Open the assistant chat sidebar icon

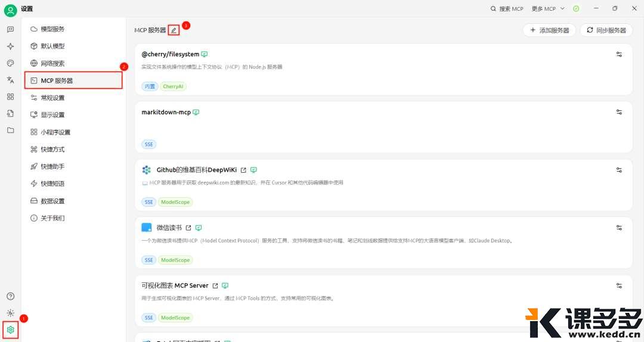[11, 29]
